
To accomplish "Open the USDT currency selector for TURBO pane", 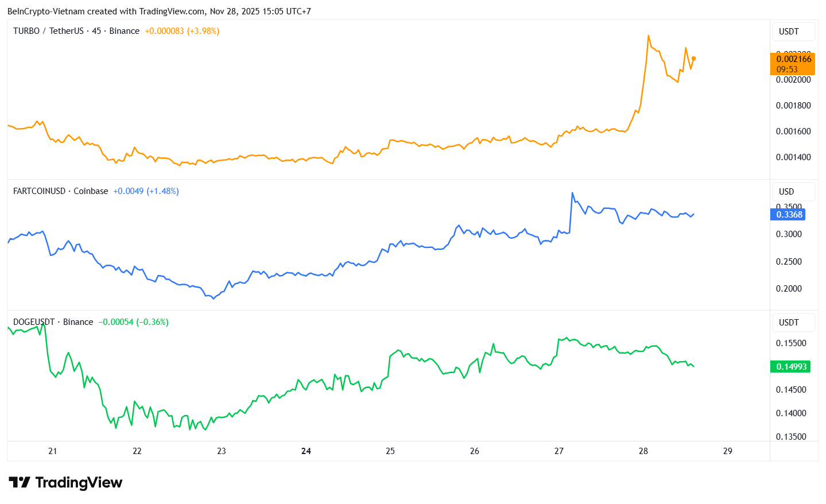I will [x=793, y=32].
